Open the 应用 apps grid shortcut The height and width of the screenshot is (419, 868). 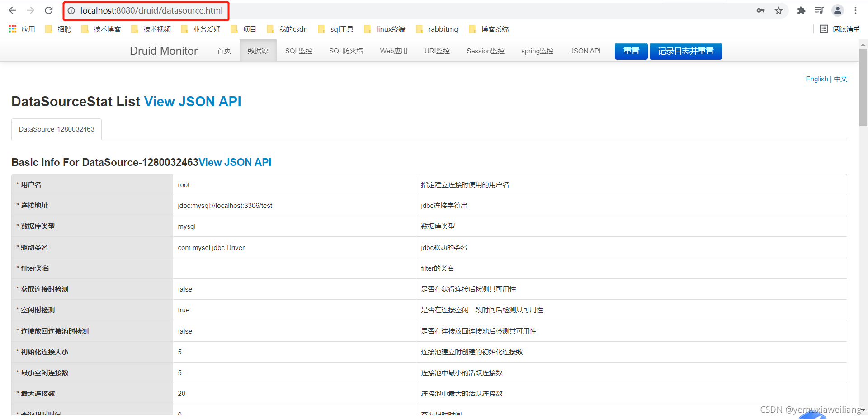pyautogui.click(x=22, y=29)
